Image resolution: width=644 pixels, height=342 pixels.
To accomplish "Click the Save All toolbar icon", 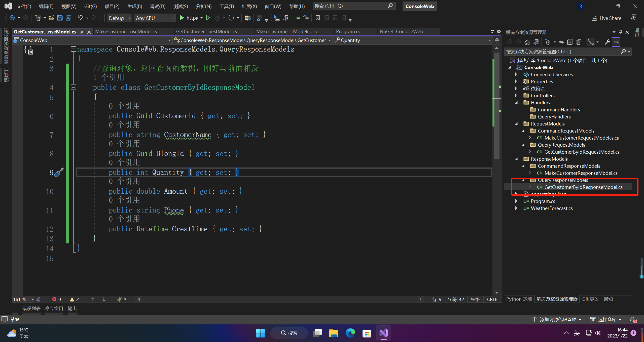I will click(x=68, y=18).
